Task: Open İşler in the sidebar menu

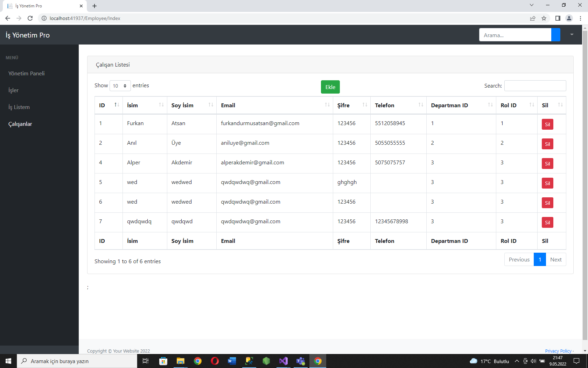Action: (x=13, y=90)
